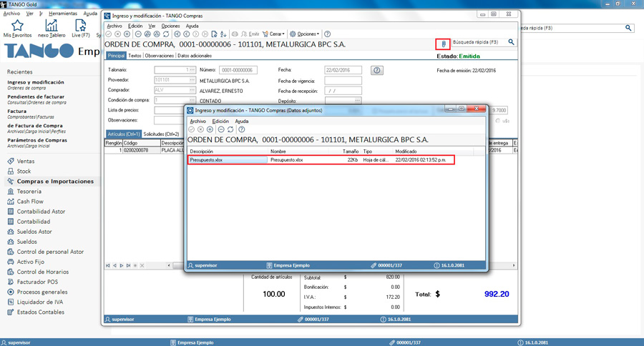Select Solicitudes (Ctrl+2) tab
Image resolution: width=644 pixels, height=346 pixels.
(161, 134)
